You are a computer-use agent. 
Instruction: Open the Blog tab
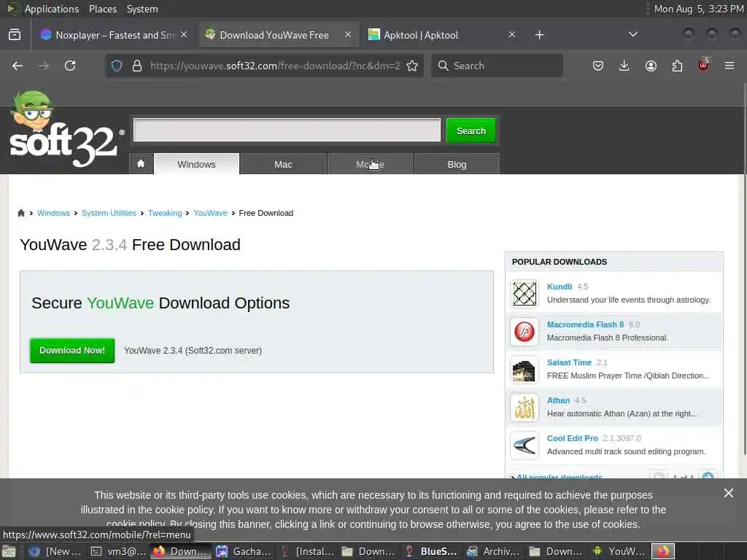457,164
